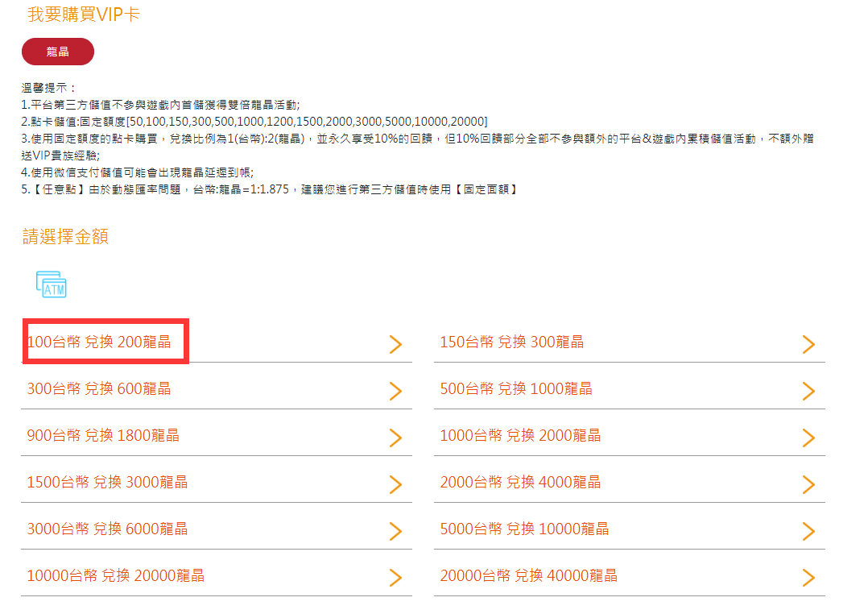Select 5000台幣 兌換 10000龍晶 amount

pos(524,529)
